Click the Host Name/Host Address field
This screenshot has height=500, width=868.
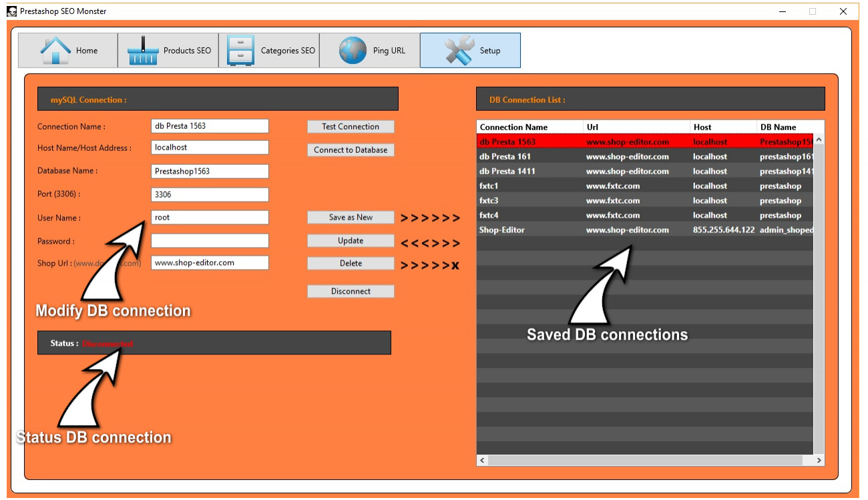coord(210,148)
